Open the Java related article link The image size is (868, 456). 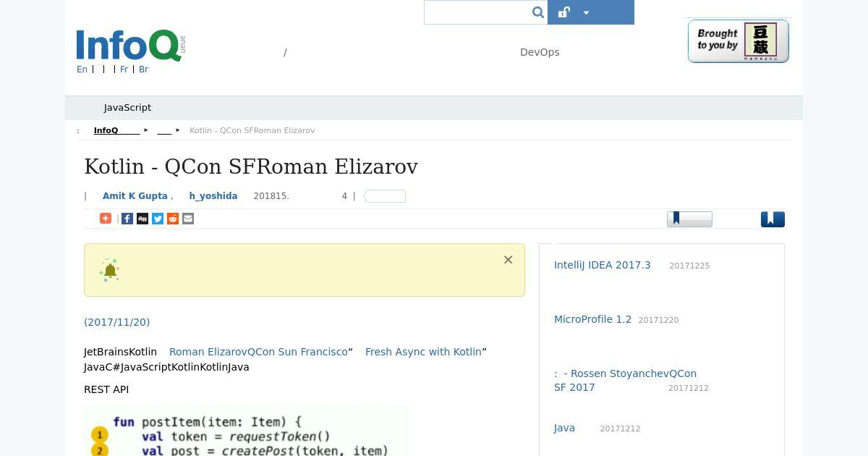[564, 428]
